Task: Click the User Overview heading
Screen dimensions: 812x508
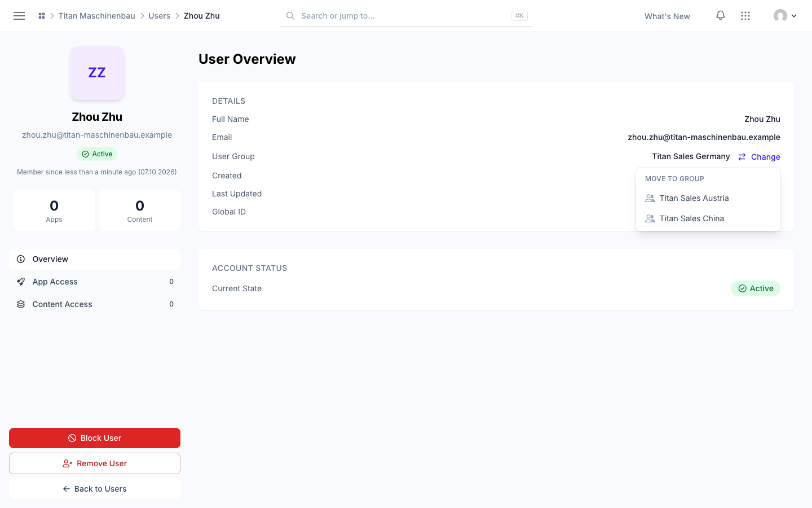Action: point(247,59)
